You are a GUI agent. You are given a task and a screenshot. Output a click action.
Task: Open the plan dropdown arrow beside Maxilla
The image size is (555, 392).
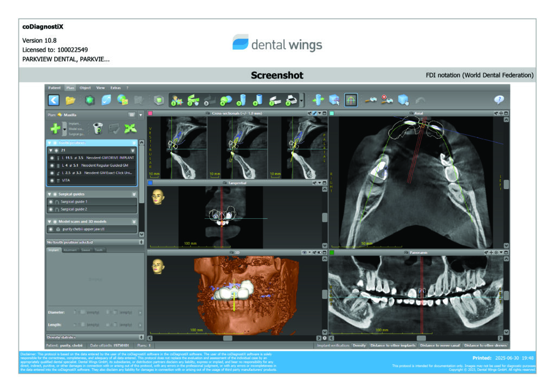point(141,115)
